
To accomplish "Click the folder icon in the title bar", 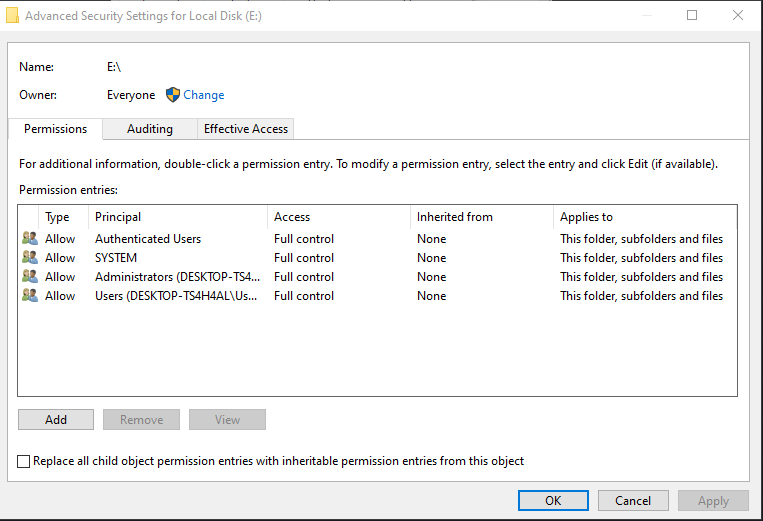I will 12,16.
